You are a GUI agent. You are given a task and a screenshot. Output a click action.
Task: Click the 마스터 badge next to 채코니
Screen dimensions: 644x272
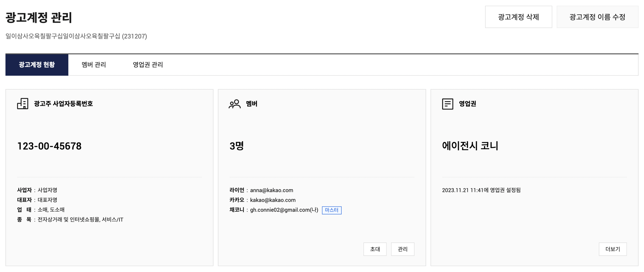tap(331, 210)
